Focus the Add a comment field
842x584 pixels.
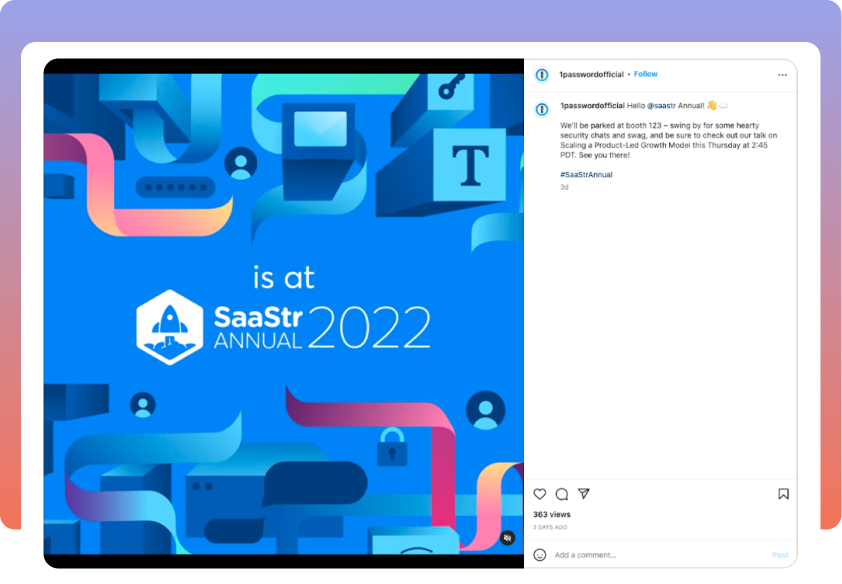[x=650, y=555]
